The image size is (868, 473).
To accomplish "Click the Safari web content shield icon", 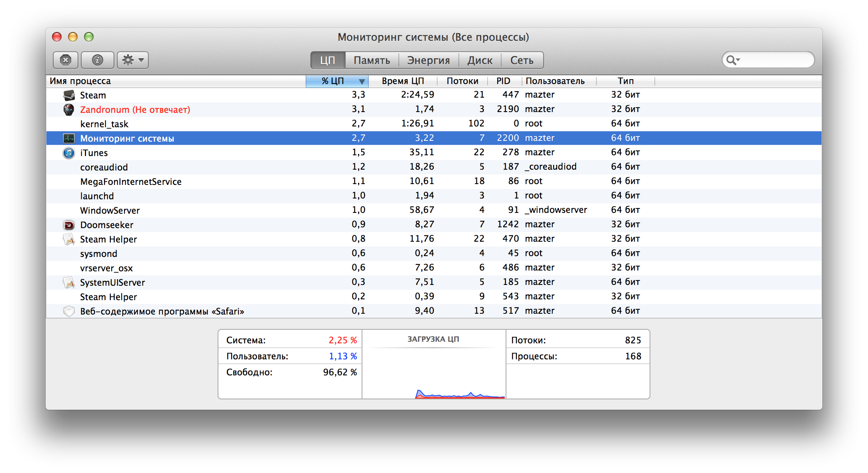I will [69, 311].
